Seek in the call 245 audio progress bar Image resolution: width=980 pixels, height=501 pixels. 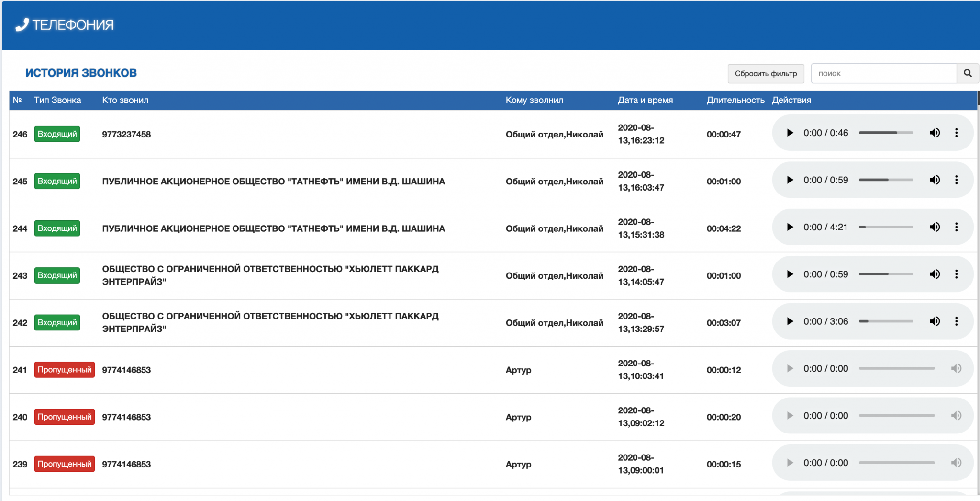point(886,180)
